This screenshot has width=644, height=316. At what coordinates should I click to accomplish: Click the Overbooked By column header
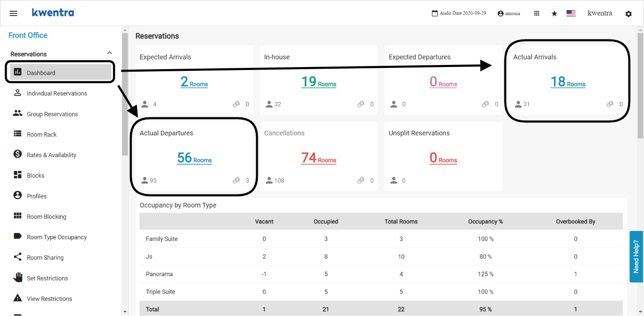click(x=576, y=221)
